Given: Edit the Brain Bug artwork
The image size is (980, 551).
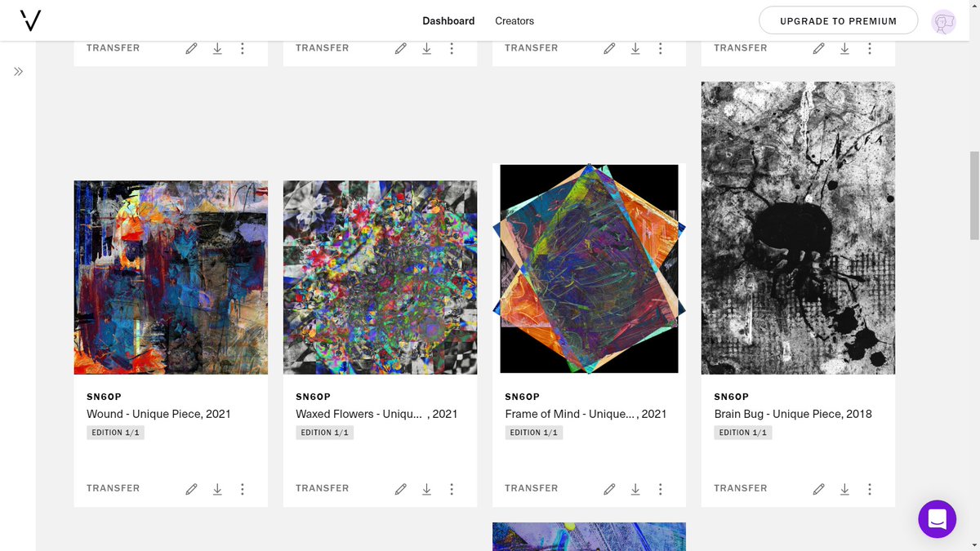Looking at the screenshot, I should [818, 489].
